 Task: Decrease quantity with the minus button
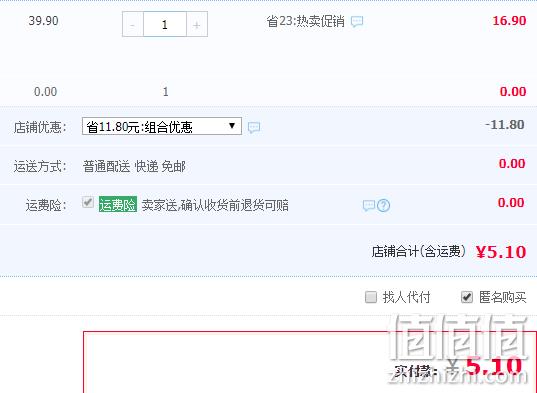(x=133, y=24)
